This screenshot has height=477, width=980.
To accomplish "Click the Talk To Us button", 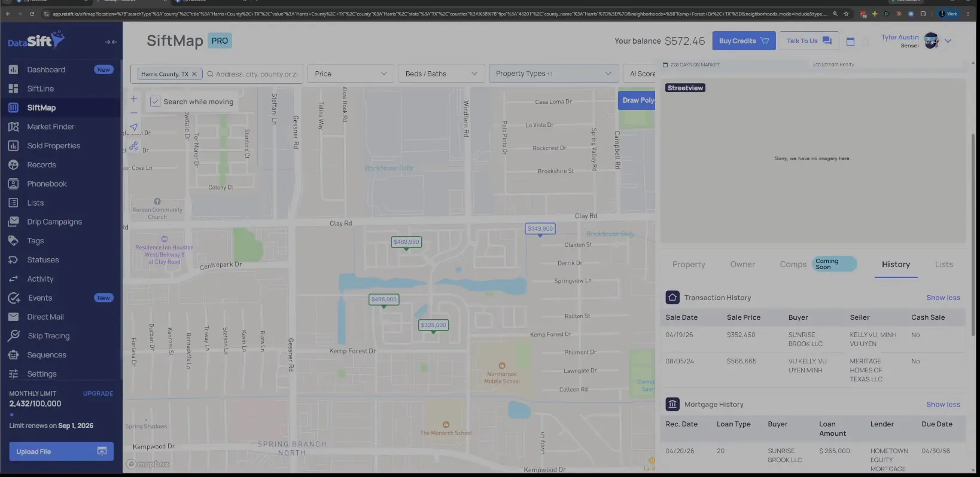I will 809,41.
